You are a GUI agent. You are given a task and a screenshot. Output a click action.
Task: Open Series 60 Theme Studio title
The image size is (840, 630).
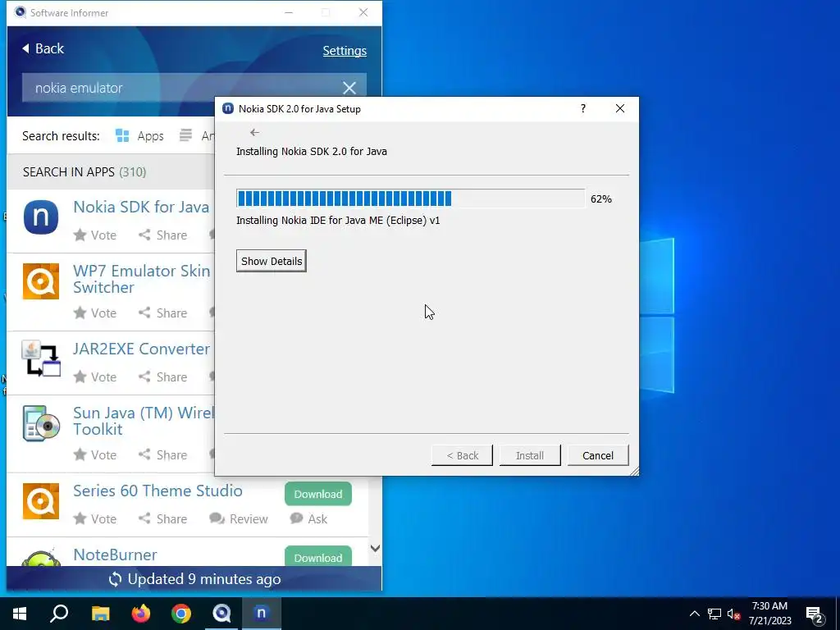point(157,491)
